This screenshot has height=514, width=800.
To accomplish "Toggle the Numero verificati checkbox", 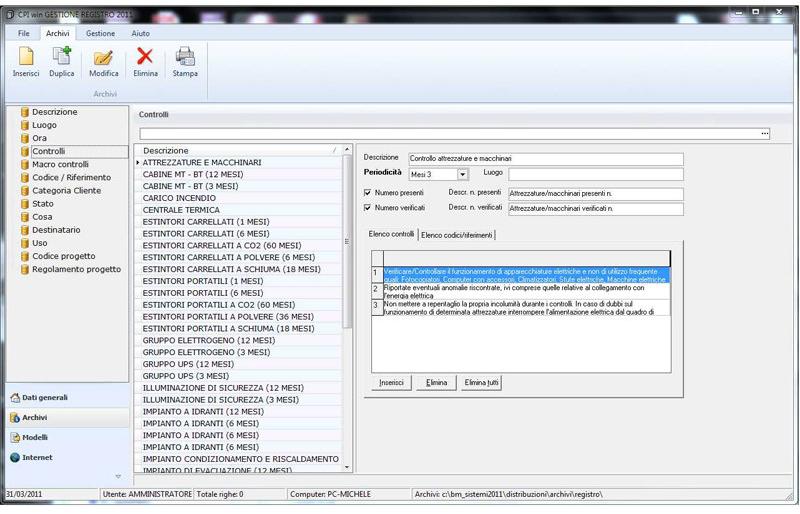I will point(367,208).
